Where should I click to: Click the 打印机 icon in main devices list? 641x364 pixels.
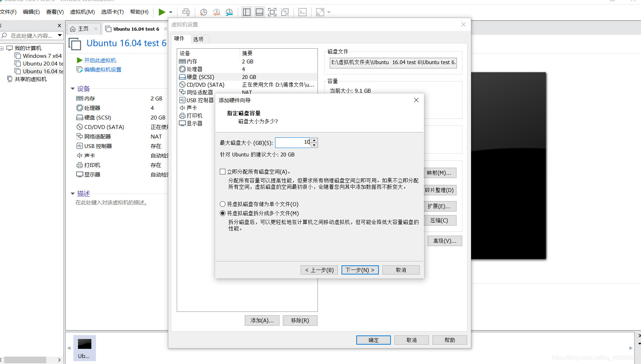(80, 165)
